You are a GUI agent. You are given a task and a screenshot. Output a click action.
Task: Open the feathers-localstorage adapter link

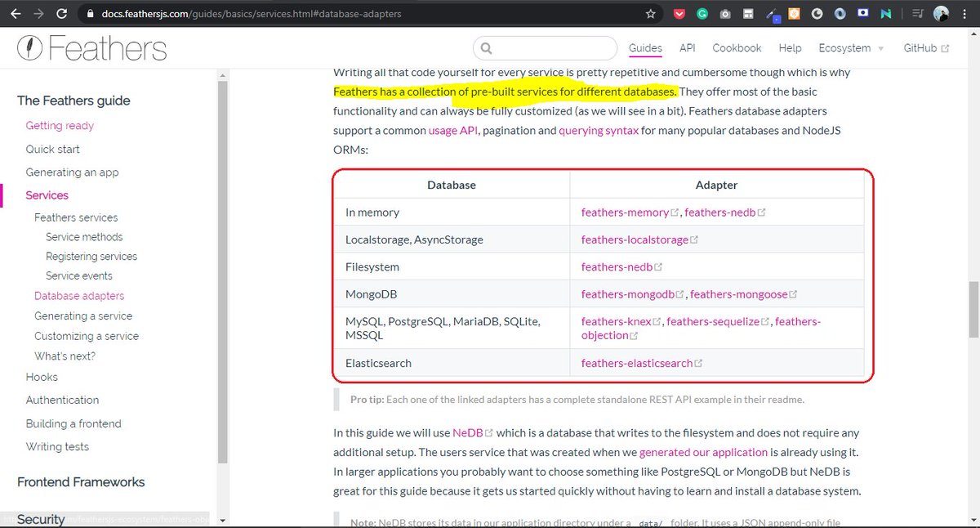tap(639, 239)
